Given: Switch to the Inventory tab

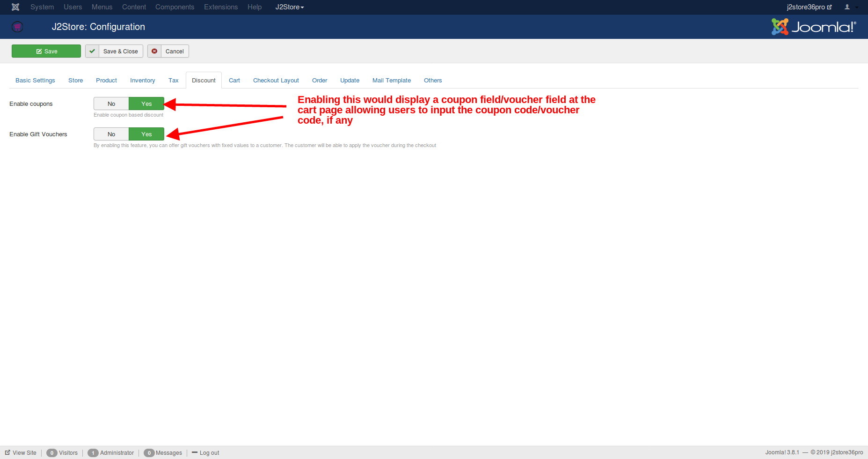Looking at the screenshot, I should tap(142, 81).
